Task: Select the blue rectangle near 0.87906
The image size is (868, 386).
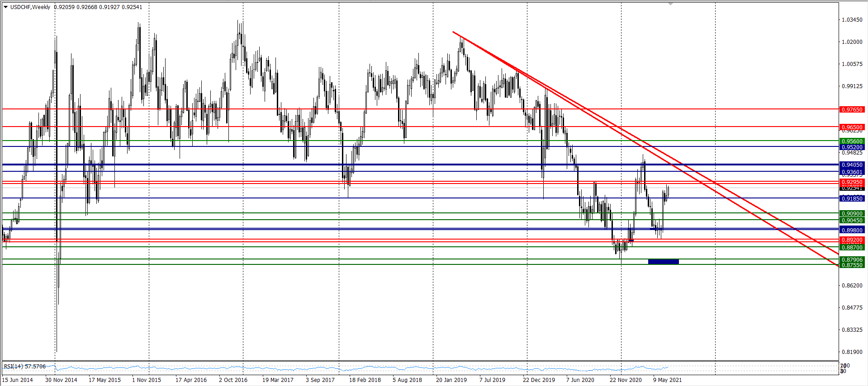Action: 663,262
